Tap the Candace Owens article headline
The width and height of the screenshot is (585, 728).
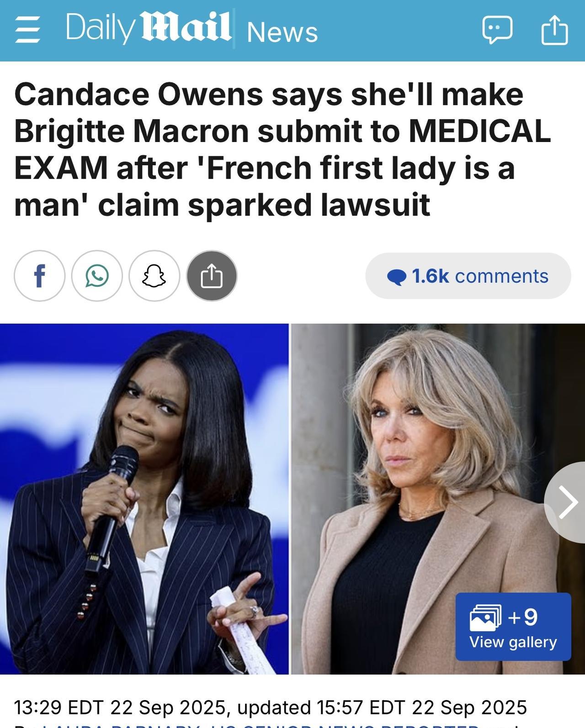point(282,149)
